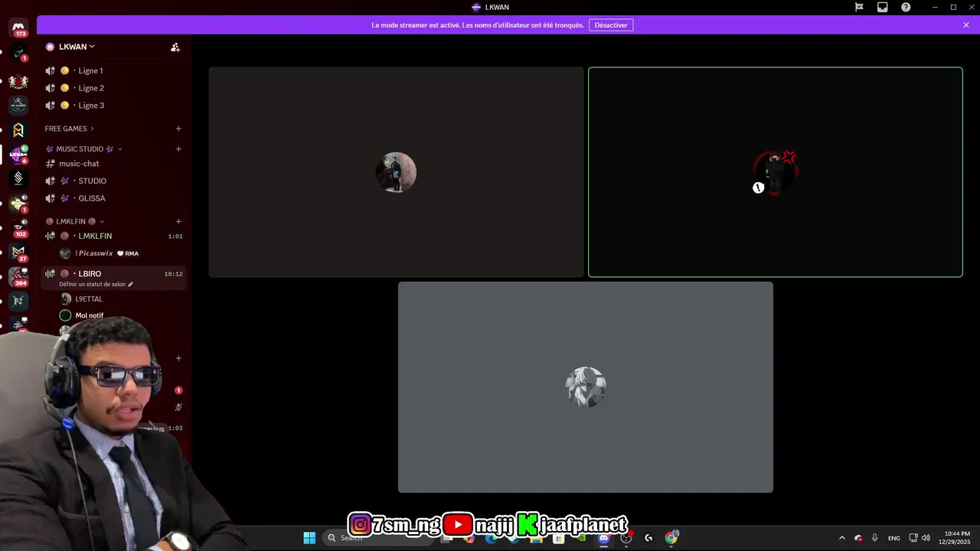This screenshot has width=980, height=551.
Task: Click the voice icon beside Ligne 1
Action: (x=51, y=70)
